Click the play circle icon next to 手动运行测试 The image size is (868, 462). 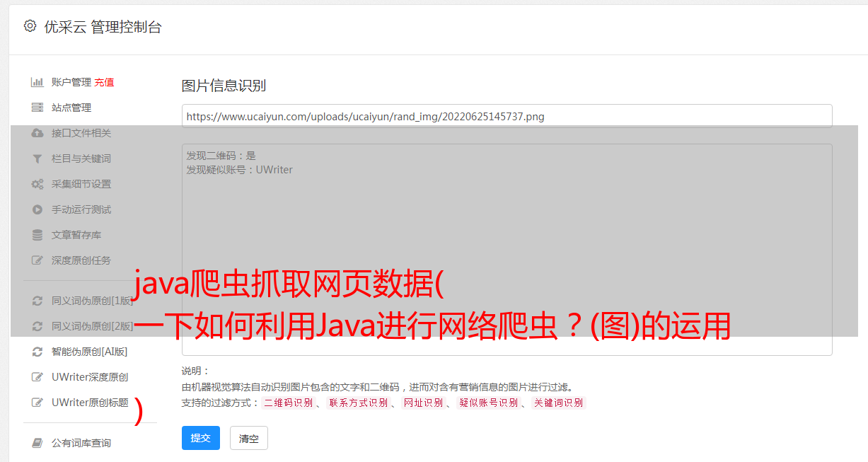(37, 209)
